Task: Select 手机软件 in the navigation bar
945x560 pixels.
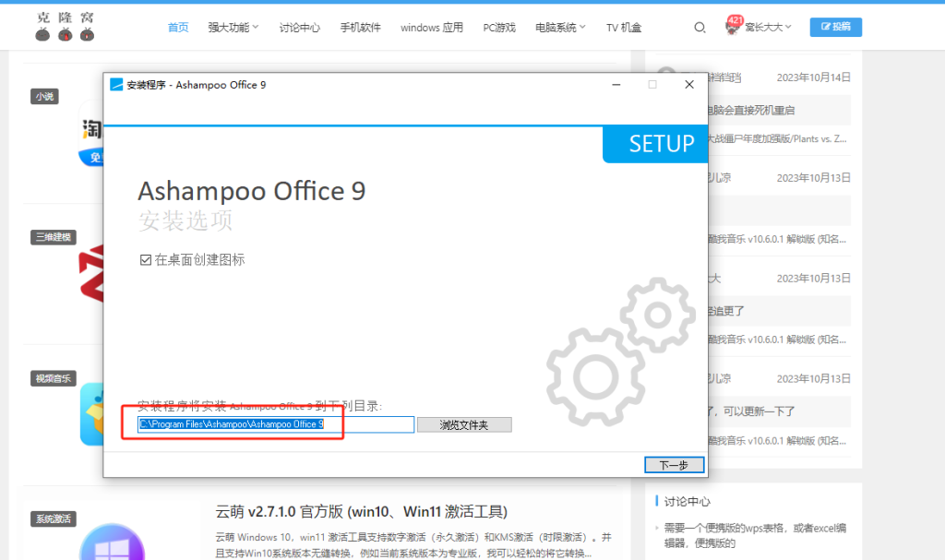Action: (361, 27)
